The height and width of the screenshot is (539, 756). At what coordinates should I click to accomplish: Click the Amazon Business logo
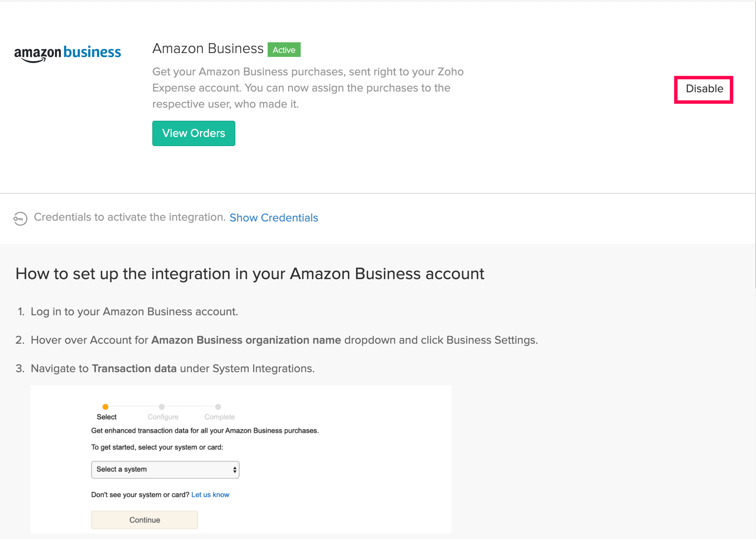click(68, 53)
